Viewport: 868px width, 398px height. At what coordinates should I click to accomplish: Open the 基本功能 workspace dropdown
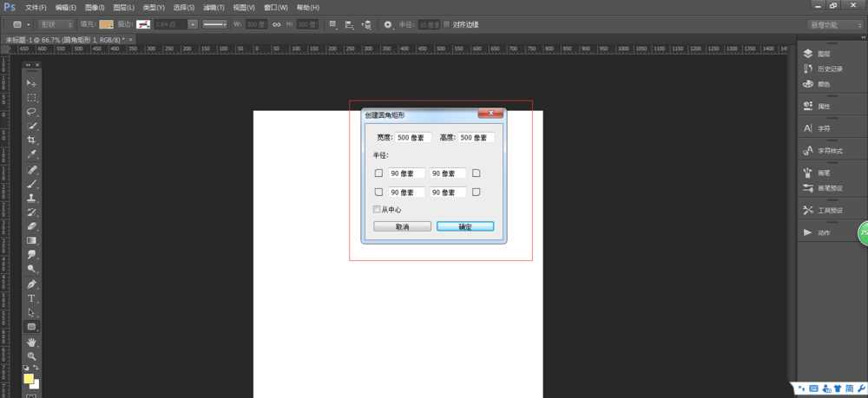click(x=835, y=24)
